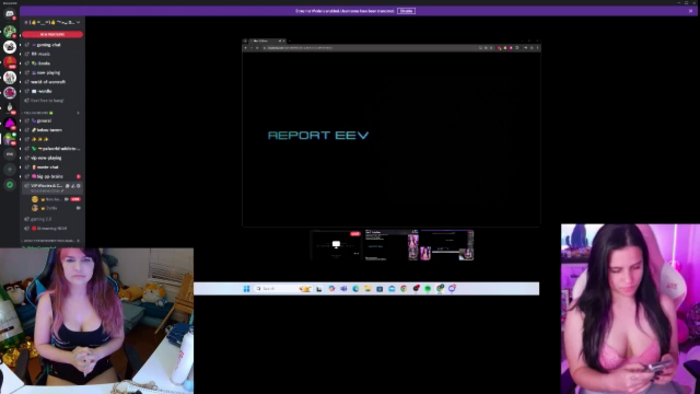Image resolution: width=700 pixels, height=394 pixels.
Task: Expand the category at bottom of channel list
Action: click(x=50, y=241)
